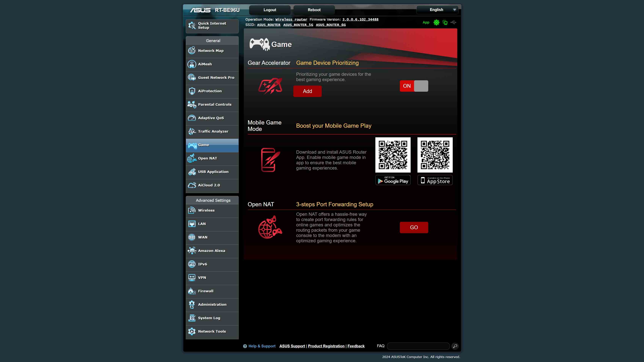Toggle Open NAT port forwarding feature
The image size is (644, 362).
pos(413,227)
